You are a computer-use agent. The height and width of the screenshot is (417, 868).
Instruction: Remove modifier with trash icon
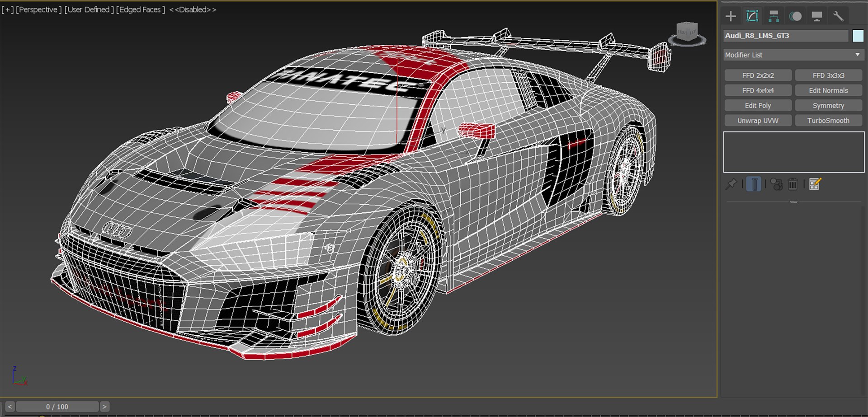[x=793, y=184]
